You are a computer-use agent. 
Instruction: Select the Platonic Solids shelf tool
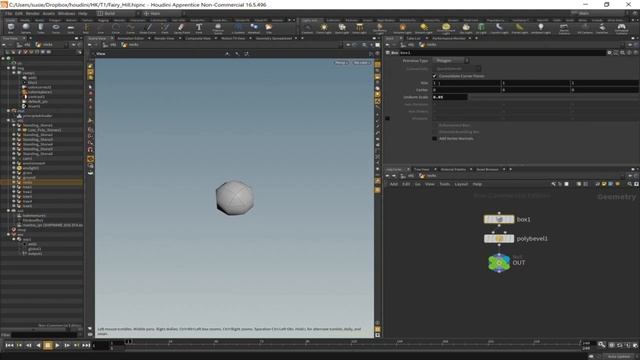218,29
